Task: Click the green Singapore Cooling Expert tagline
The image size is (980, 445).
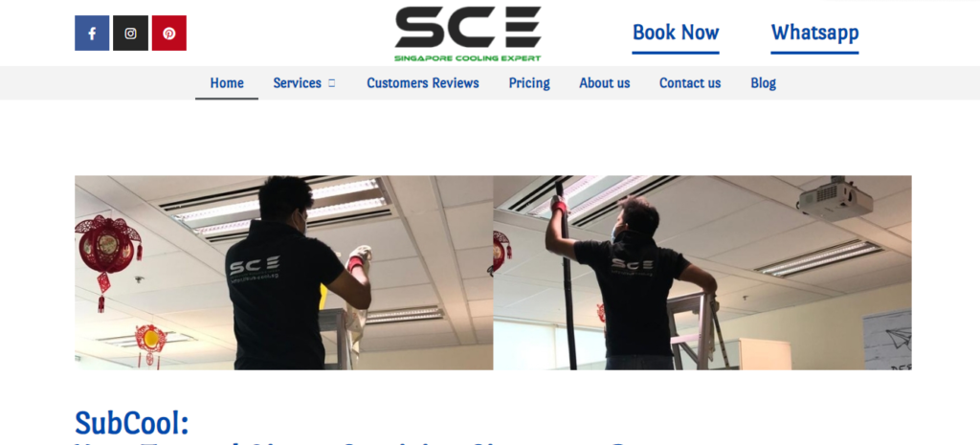Action: [x=467, y=58]
